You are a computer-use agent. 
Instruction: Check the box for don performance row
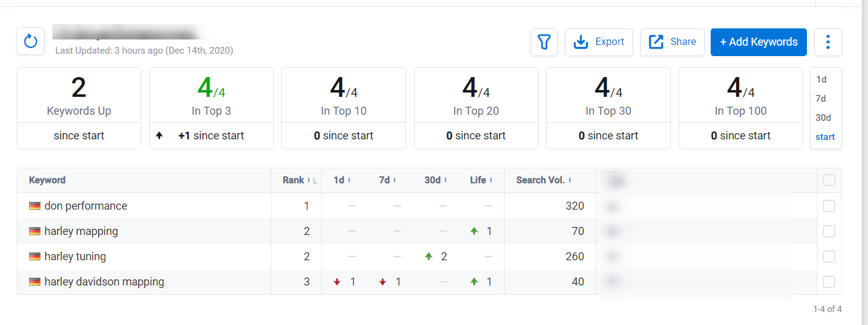829,206
